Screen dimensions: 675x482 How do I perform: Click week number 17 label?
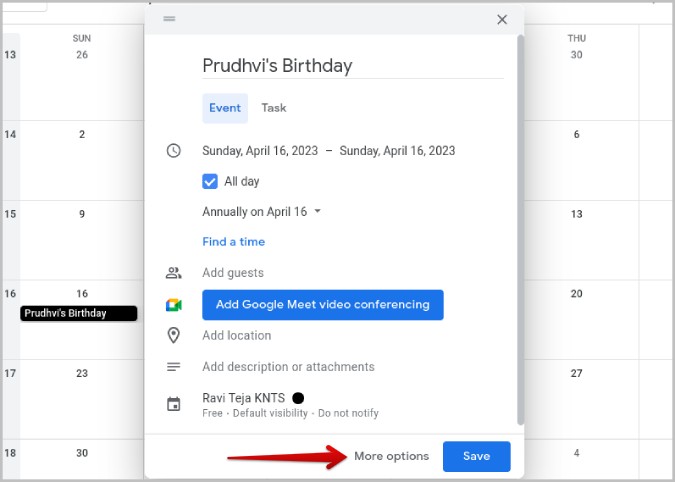point(10,373)
